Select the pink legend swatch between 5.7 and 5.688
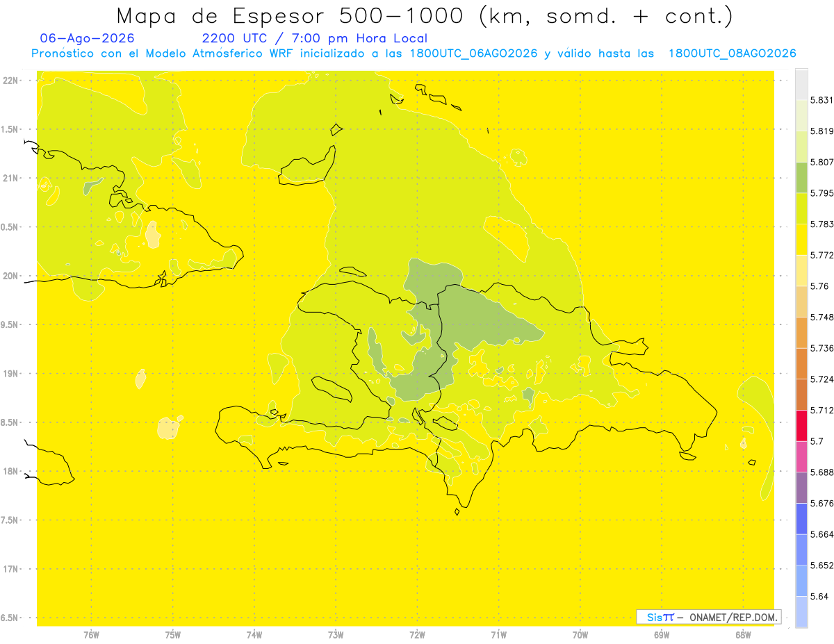Image resolution: width=834 pixels, height=644 pixels. pyautogui.click(x=801, y=456)
